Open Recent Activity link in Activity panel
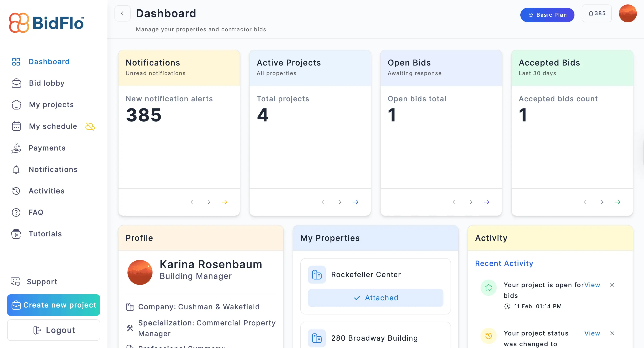Screen dimensions: 644x348 click(x=504, y=263)
